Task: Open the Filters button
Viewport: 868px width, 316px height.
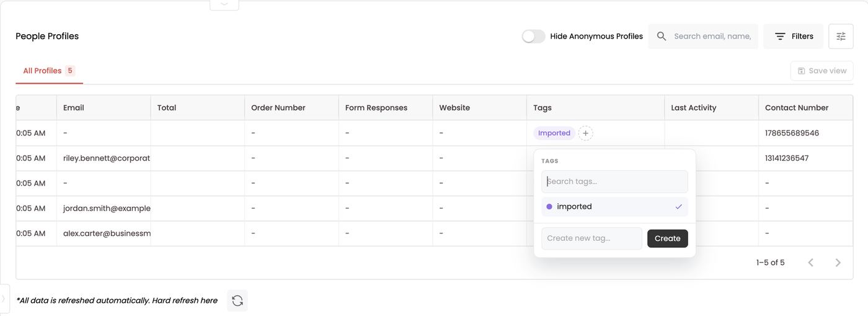Action: click(794, 37)
